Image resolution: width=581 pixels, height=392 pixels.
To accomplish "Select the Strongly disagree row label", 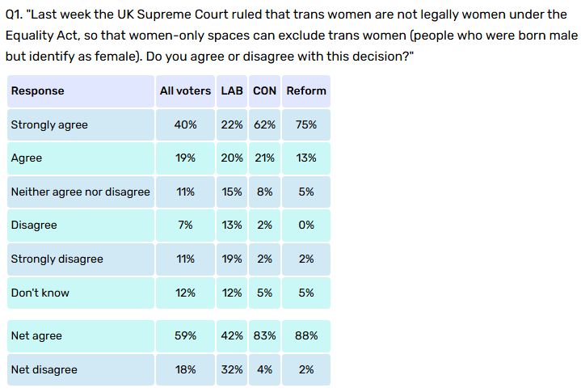I will pos(57,259).
